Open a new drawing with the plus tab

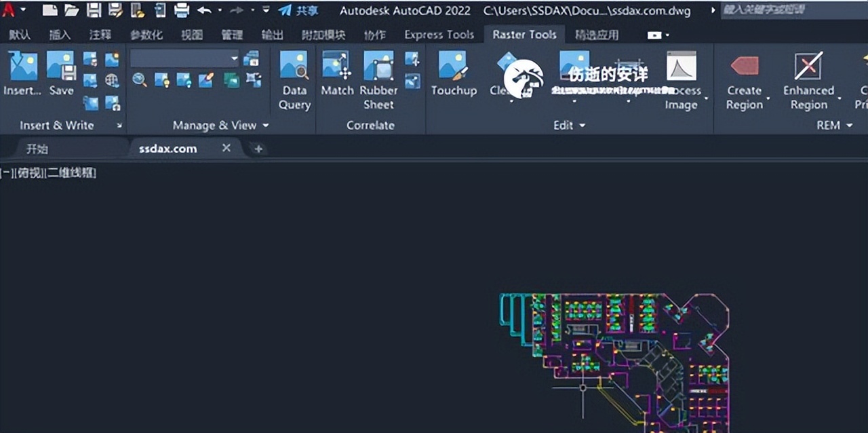coord(258,148)
